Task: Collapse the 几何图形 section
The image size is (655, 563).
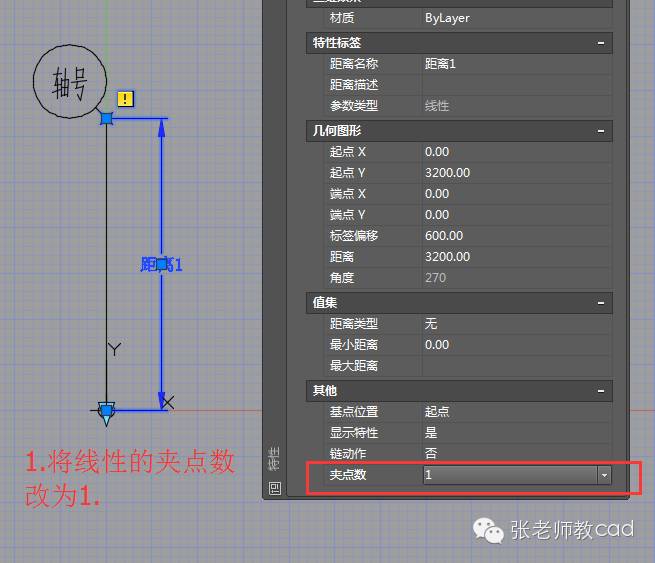Action: (601, 131)
